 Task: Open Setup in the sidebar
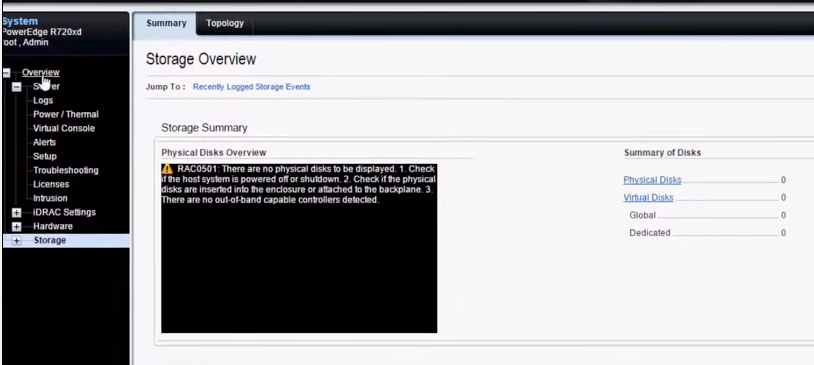[45, 156]
